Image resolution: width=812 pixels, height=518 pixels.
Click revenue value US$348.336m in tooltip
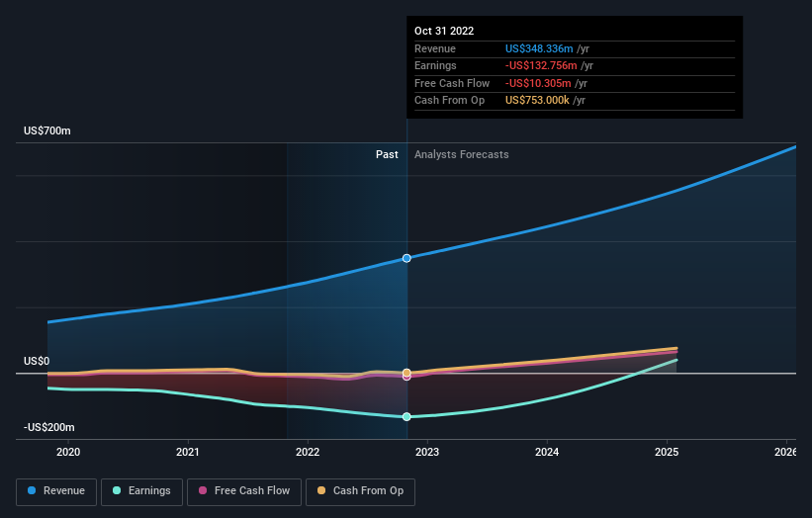pos(539,48)
